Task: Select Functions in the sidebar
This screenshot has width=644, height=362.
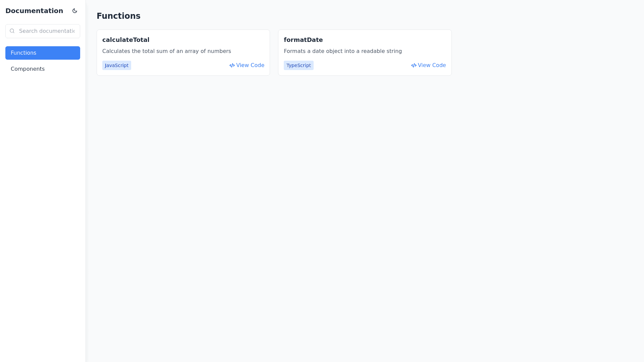Action: 43,53
